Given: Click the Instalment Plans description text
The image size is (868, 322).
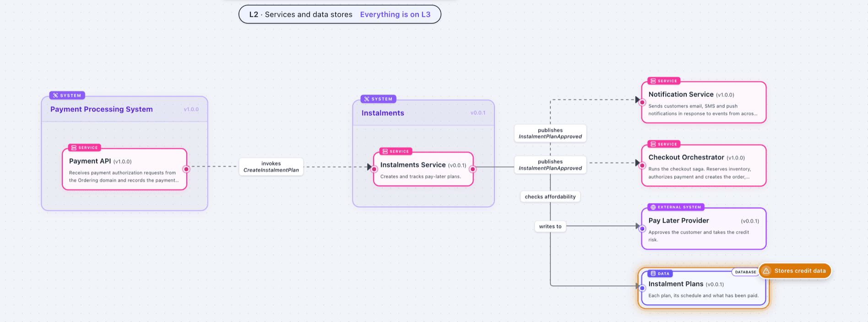Looking at the screenshot, I should [x=703, y=295].
